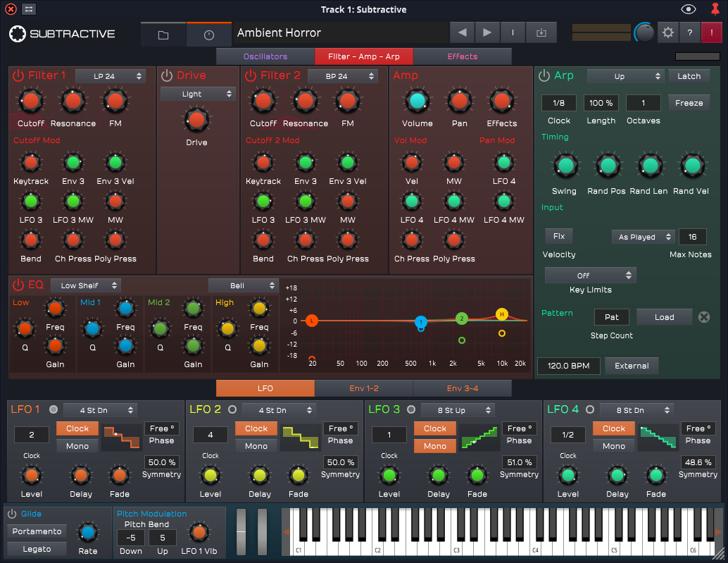Click the EQ Low band handle L
728x563 pixels.
tap(312, 321)
